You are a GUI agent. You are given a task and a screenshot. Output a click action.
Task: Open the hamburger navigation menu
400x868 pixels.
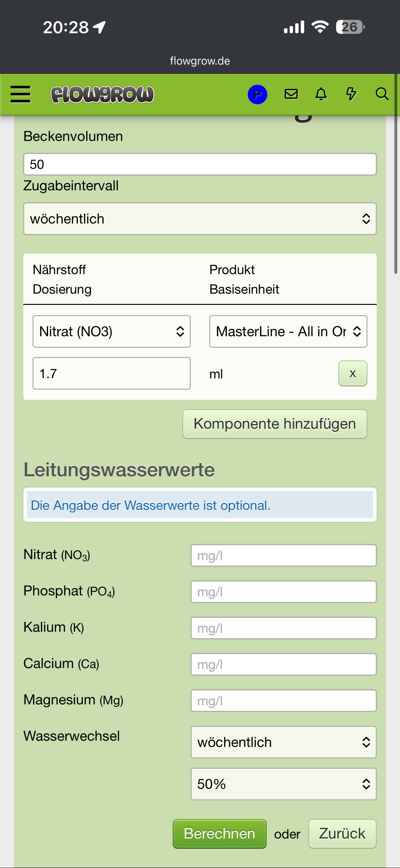click(20, 94)
